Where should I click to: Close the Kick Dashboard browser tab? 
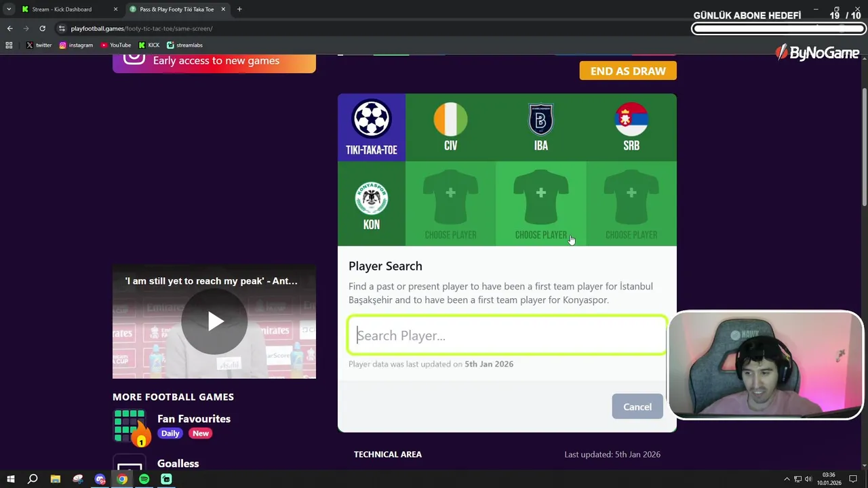tap(115, 9)
